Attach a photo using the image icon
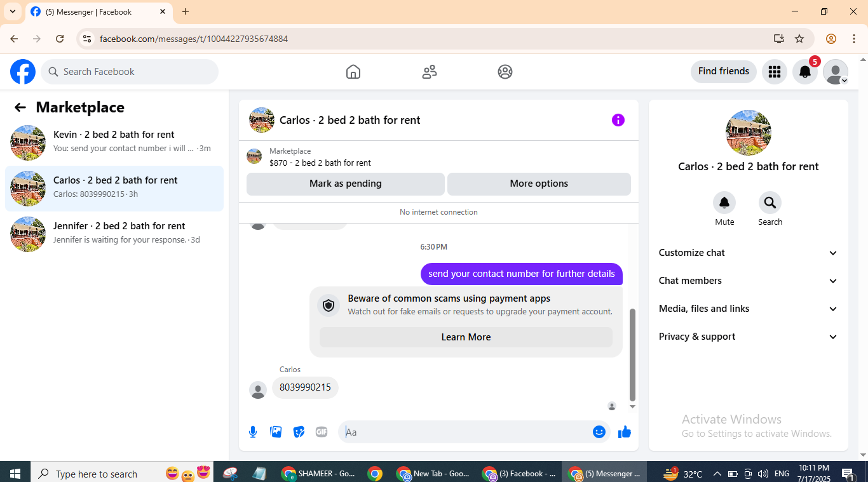Screen dimensions: 868x482 [x=276, y=432]
